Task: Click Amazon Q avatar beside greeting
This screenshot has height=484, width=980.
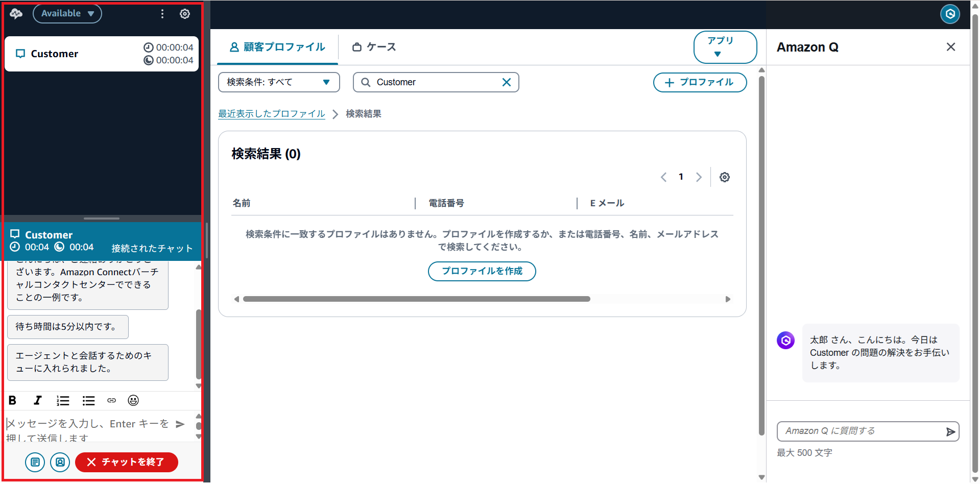Action: 786,340
